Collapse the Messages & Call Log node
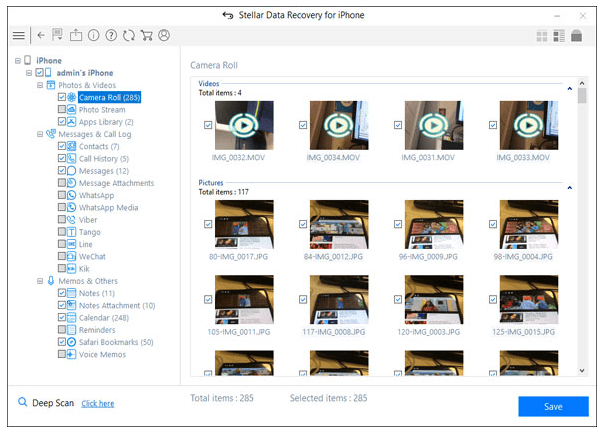602x433 pixels. click(40, 134)
